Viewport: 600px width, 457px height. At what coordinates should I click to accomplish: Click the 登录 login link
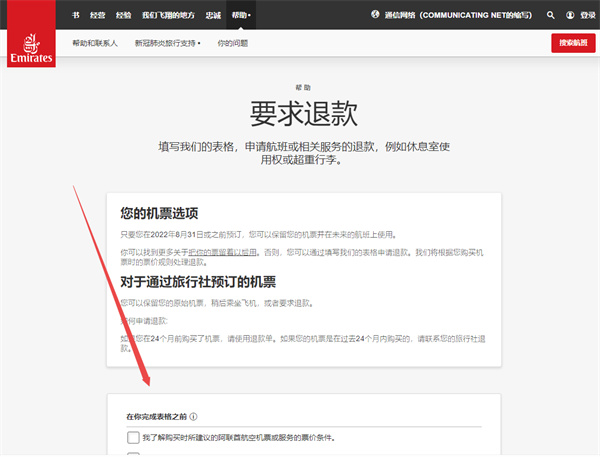pos(587,16)
